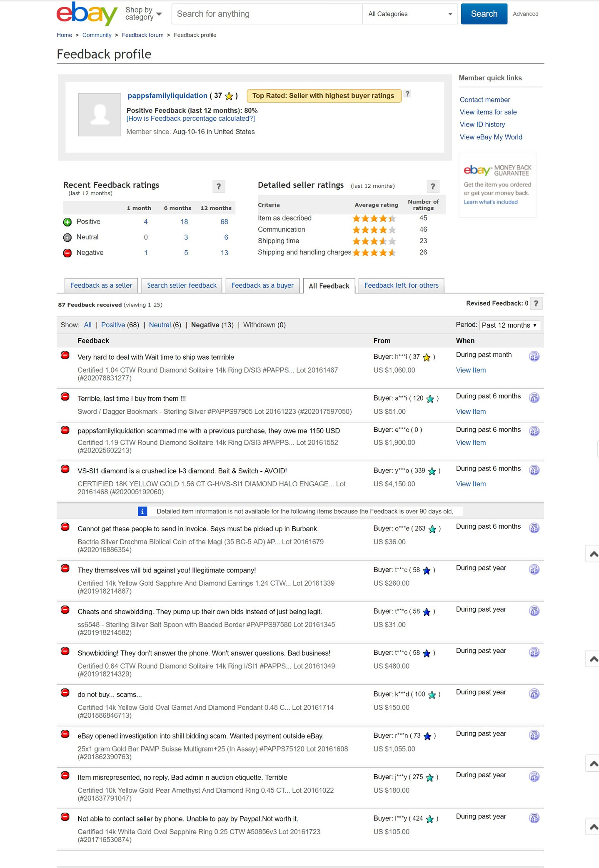599x868 pixels.
Task: Click 68 positive in 12 months
Action: 224,222
